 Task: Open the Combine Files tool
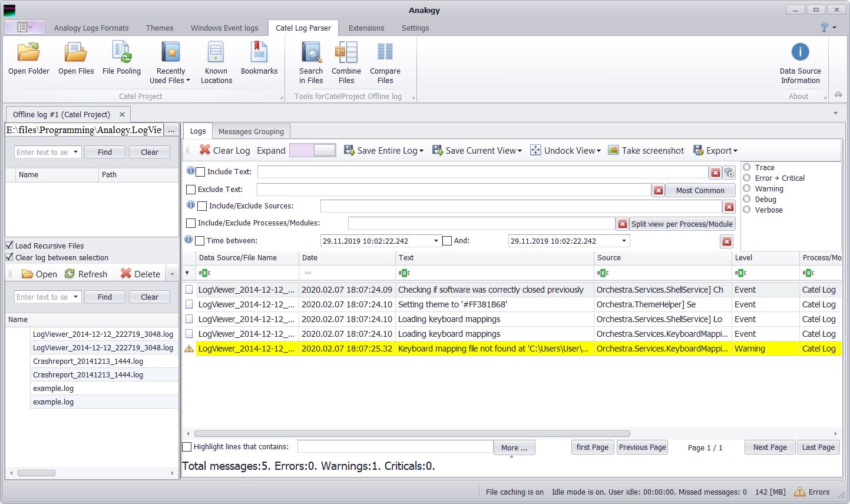coord(346,62)
